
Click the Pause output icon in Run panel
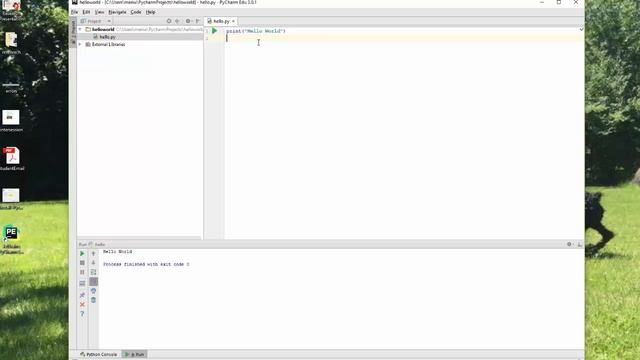pos(82,272)
